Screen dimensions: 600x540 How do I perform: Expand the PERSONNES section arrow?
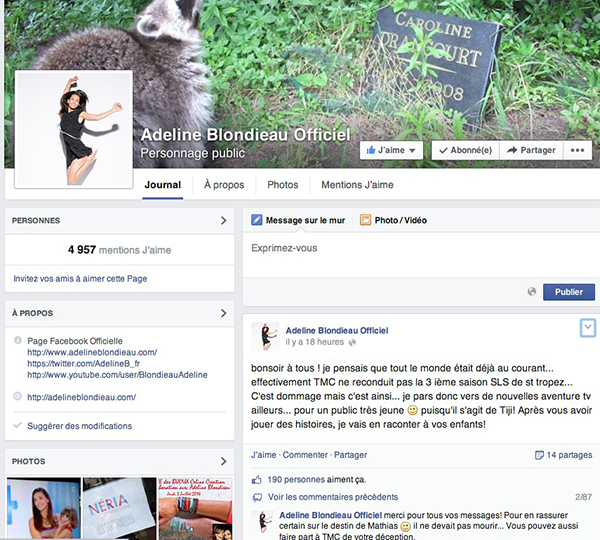(223, 220)
